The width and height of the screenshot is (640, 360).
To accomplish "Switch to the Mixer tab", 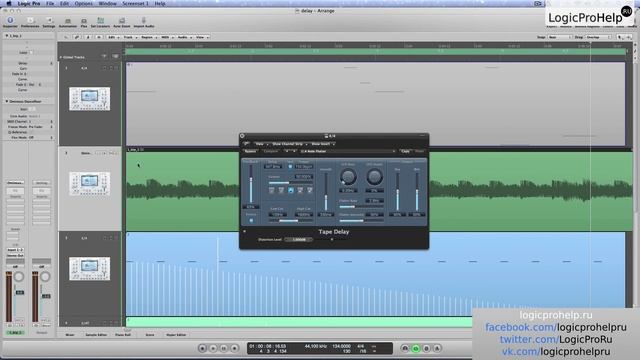I will pos(70,335).
